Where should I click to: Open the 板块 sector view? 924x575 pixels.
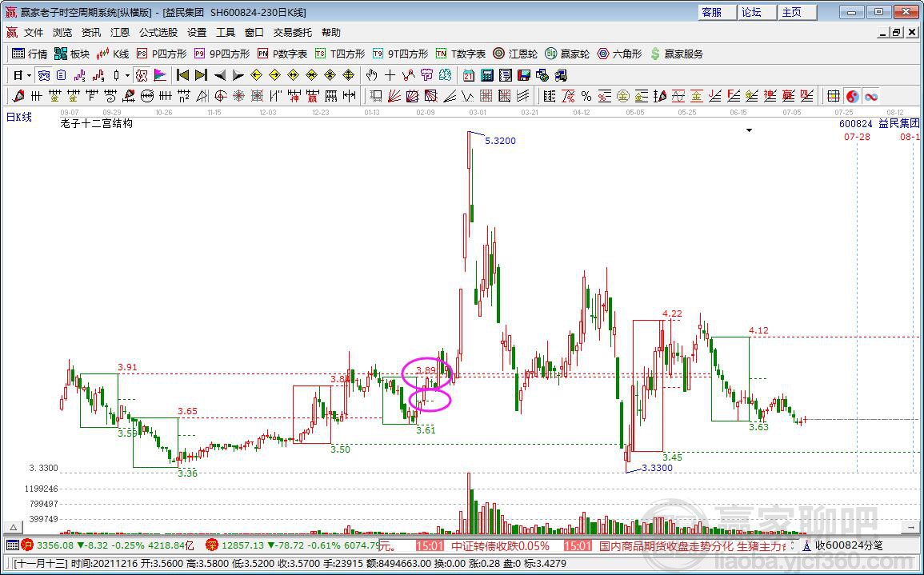(72, 54)
